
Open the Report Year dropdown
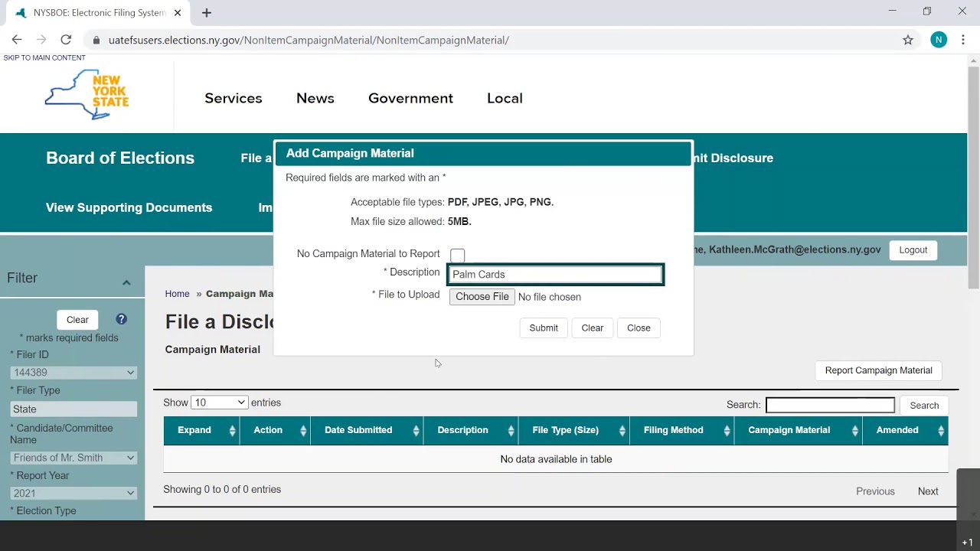pyautogui.click(x=73, y=494)
